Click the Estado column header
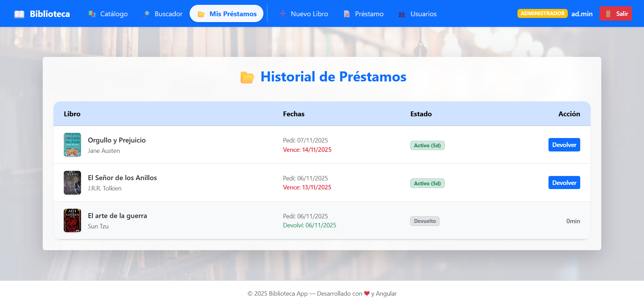 pos(421,114)
